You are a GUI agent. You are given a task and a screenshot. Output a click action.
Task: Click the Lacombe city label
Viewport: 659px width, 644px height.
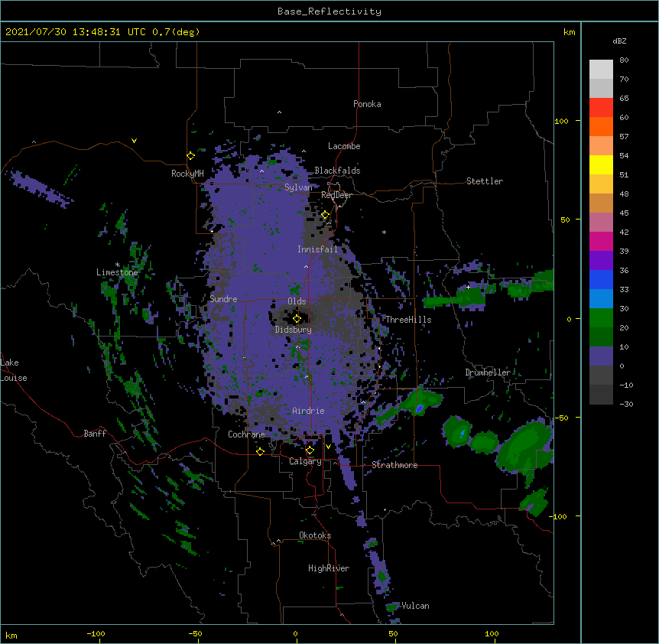pyautogui.click(x=344, y=146)
